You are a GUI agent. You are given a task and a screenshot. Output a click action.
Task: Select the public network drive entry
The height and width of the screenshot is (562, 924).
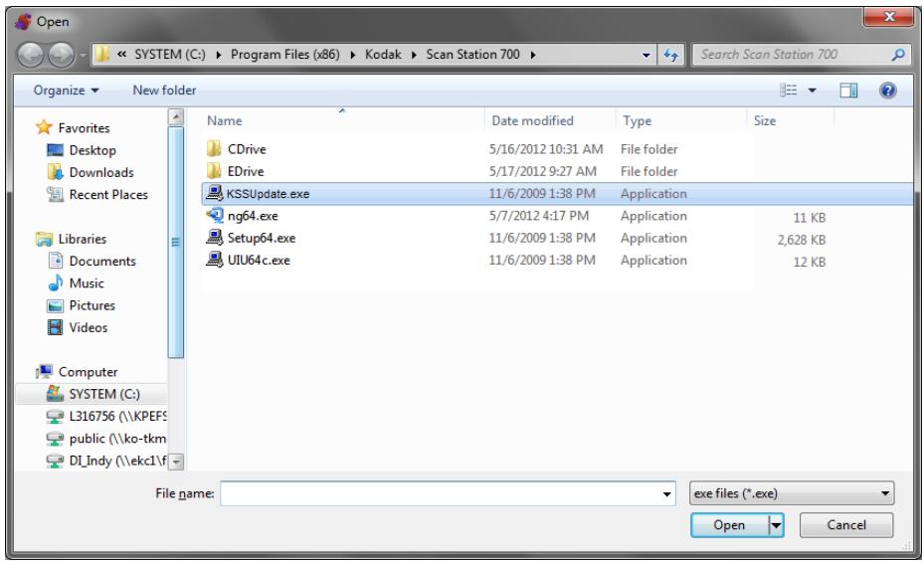click(x=106, y=439)
